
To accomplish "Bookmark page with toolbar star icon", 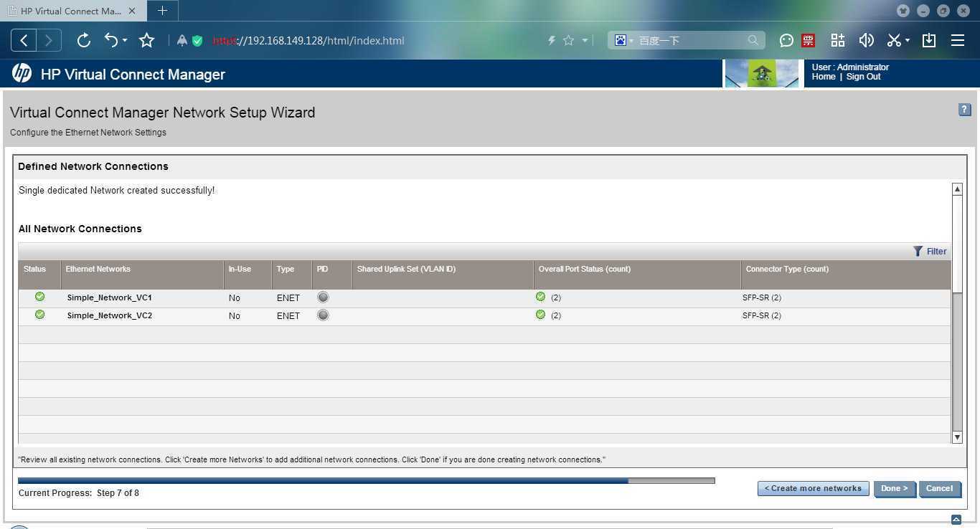I will click(147, 40).
